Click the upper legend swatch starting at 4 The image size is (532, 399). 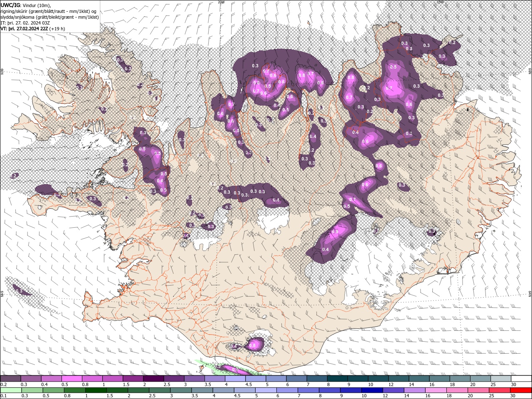pos(236,379)
